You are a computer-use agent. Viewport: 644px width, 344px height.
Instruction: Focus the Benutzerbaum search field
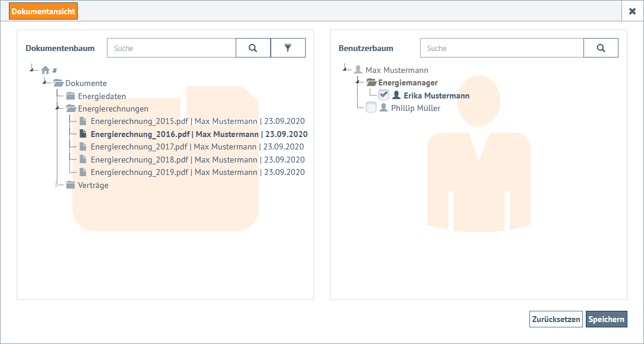tap(502, 48)
